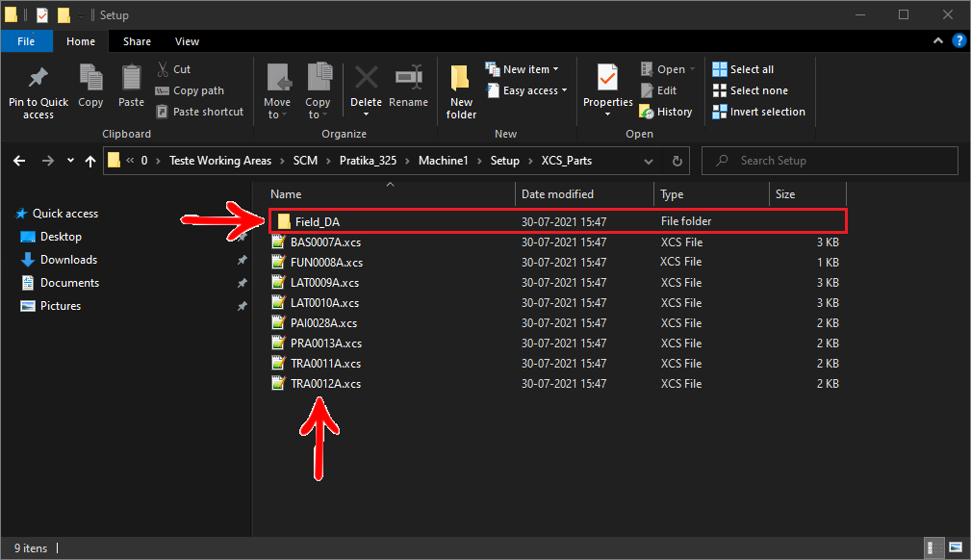The image size is (971, 560).
Task: Click Machine1 in address breadcrumb
Action: [444, 161]
